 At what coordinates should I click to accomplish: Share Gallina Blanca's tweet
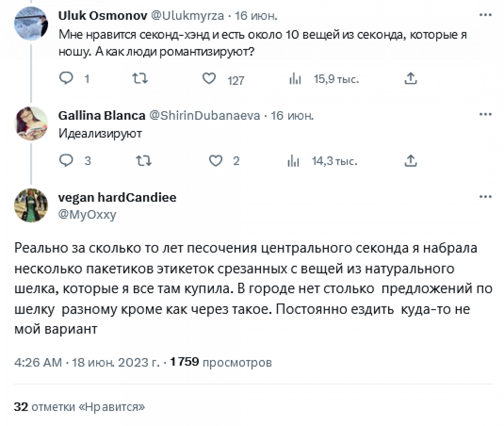coord(410,161)
